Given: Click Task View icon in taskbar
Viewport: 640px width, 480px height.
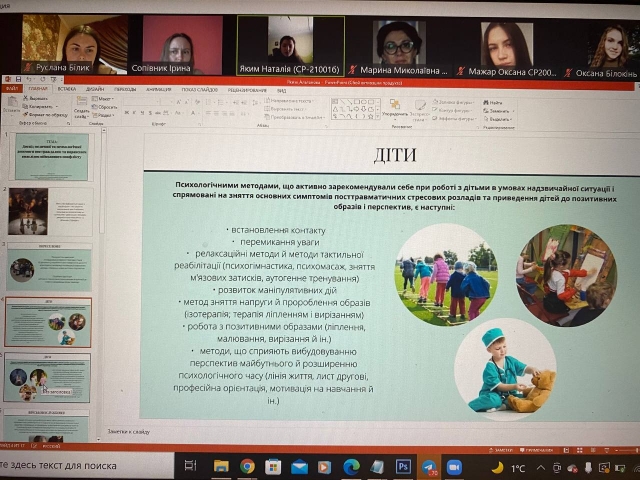Looking at the screenshot, I should (191, 465).
